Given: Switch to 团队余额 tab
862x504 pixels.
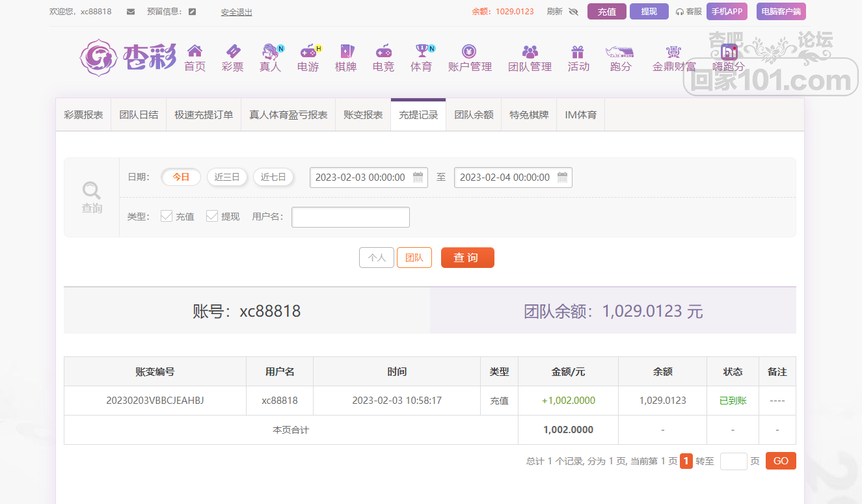Looking at the screenshot, I should click(x=474, y=115).
